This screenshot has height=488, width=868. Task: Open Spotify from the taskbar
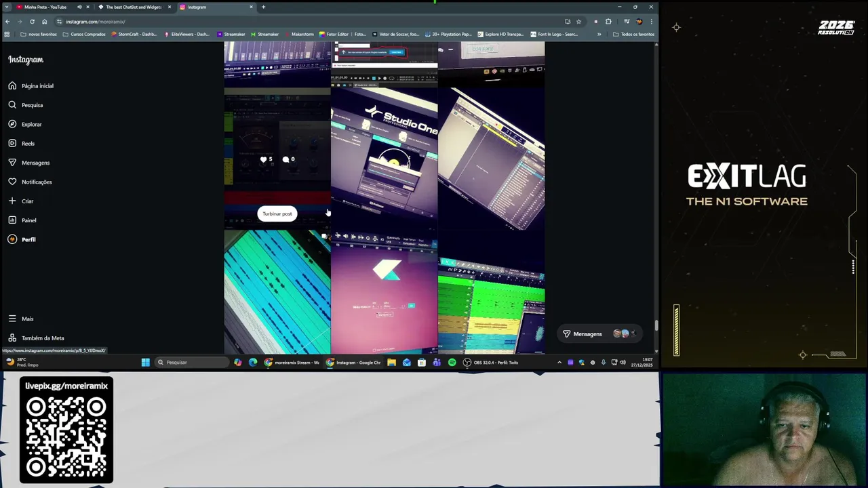(452, 363)
